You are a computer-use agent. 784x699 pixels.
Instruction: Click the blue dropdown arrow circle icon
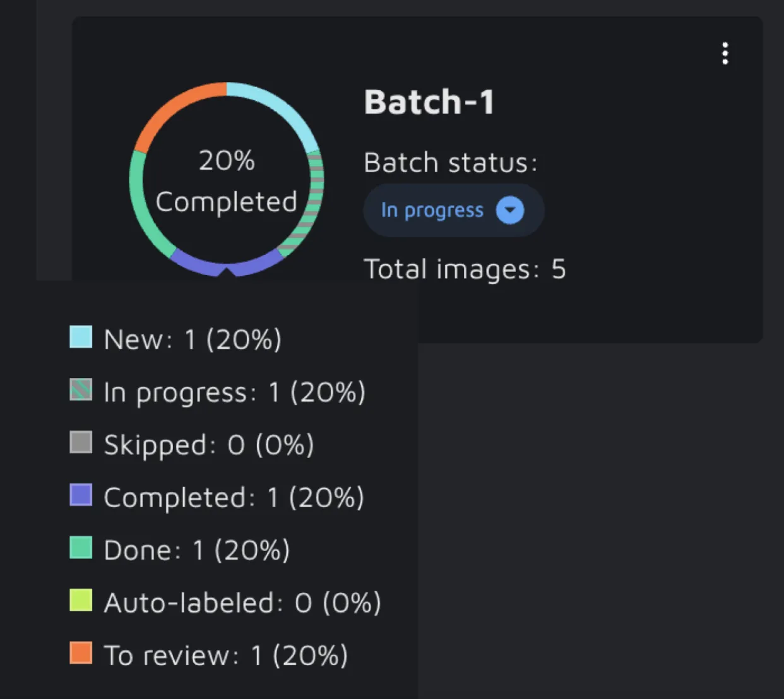click(510, 210)
